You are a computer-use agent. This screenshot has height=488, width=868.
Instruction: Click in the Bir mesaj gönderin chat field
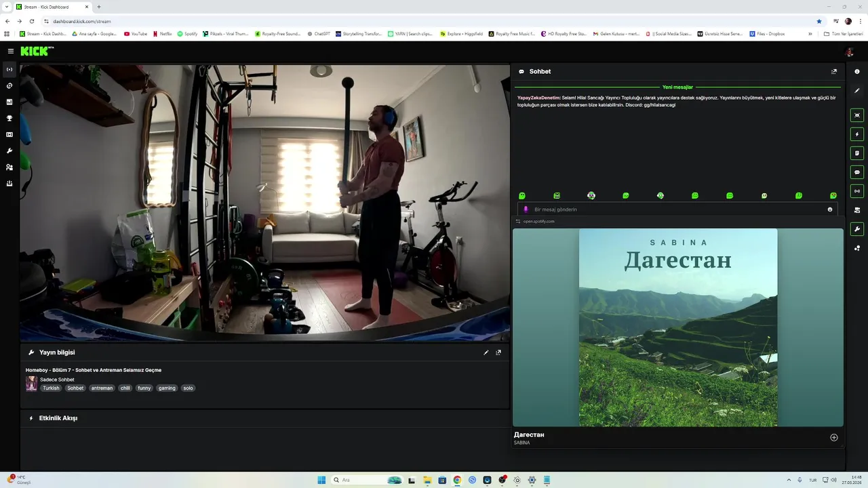tap(677, 209)
